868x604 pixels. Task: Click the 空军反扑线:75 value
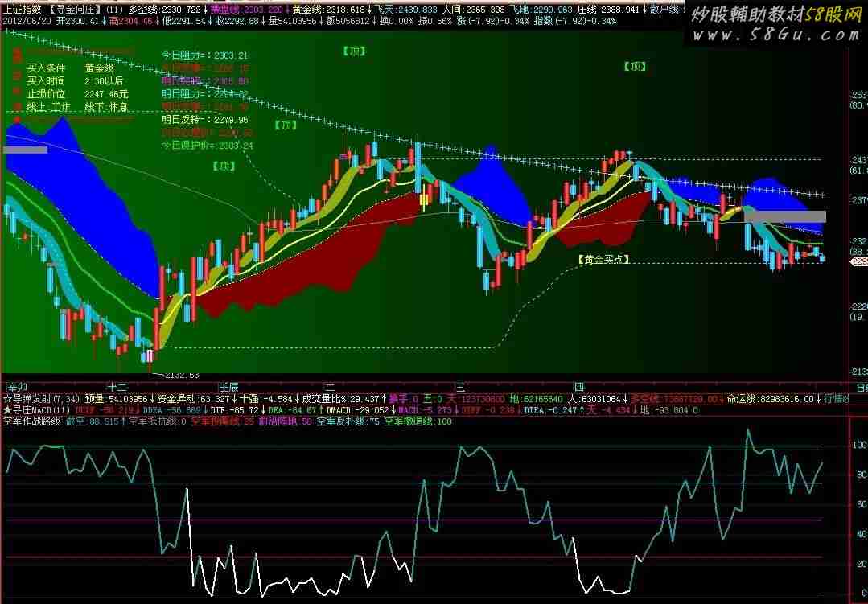point(348,422)
